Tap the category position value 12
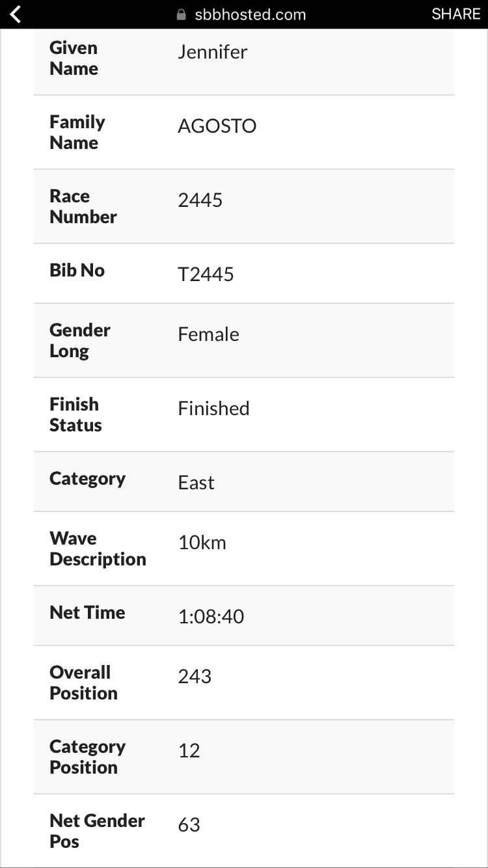488x868 pixels. (189, 751)
